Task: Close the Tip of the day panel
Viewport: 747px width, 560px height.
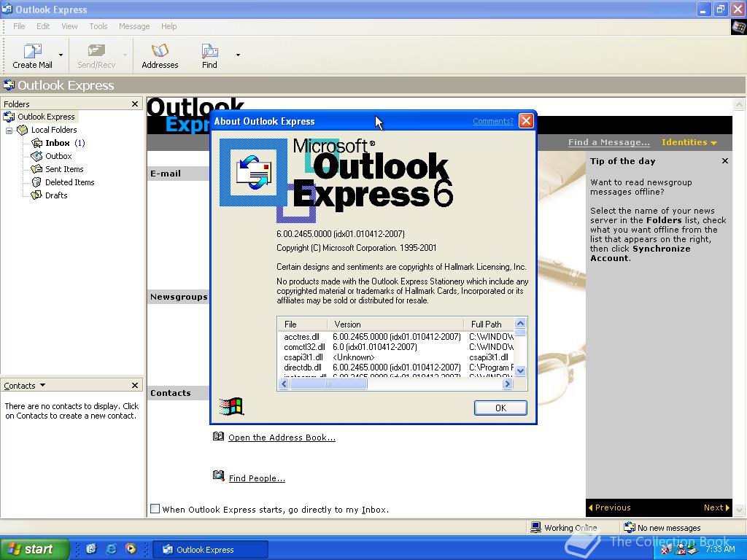Action: (x=724, y=161)
